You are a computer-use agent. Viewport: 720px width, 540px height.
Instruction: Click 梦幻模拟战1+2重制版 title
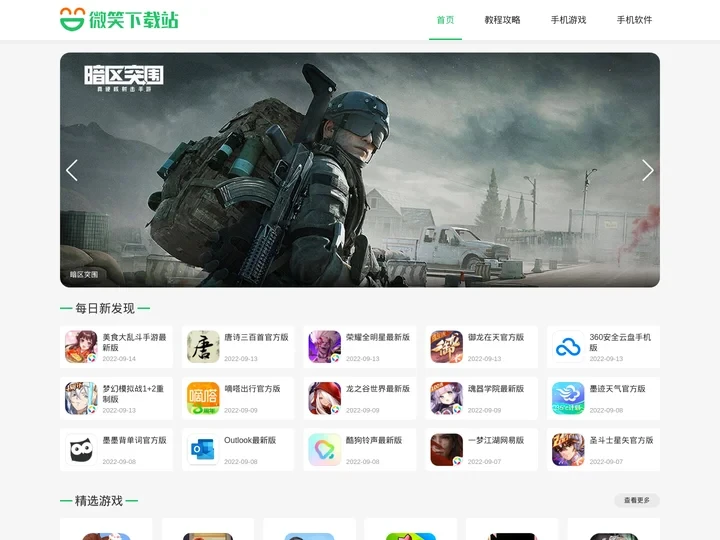[133, 394]
